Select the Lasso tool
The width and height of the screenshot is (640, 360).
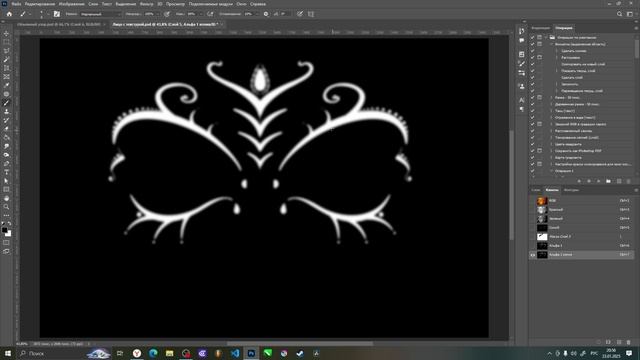pos(6,51)
